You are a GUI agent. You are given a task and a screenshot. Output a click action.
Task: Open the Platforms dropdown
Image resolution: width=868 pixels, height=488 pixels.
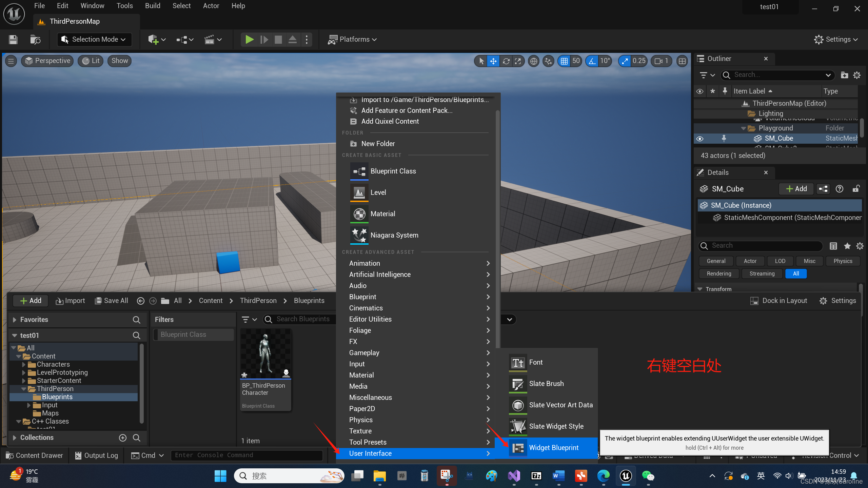352,39
